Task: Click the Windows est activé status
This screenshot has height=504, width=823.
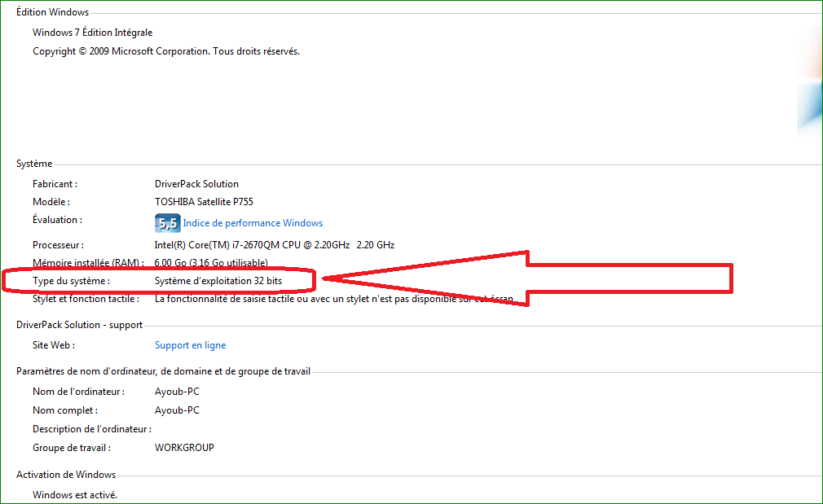Action: 74,495
